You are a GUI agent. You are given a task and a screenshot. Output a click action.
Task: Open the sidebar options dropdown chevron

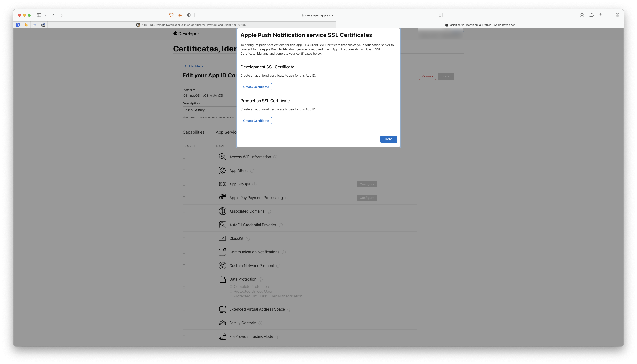[x=46, y=15]
